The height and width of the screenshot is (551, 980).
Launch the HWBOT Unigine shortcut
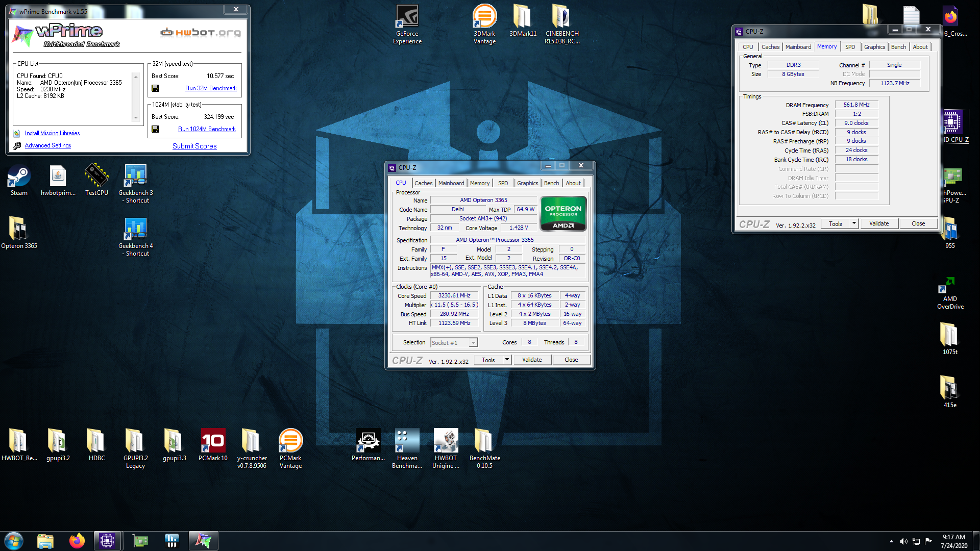446,449
